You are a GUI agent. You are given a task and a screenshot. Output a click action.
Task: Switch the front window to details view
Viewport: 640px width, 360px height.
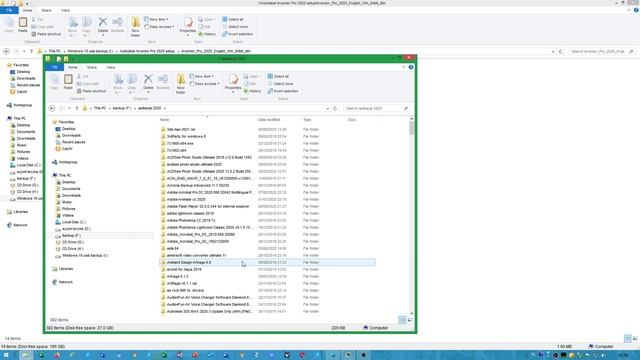(x=402, y=320)
